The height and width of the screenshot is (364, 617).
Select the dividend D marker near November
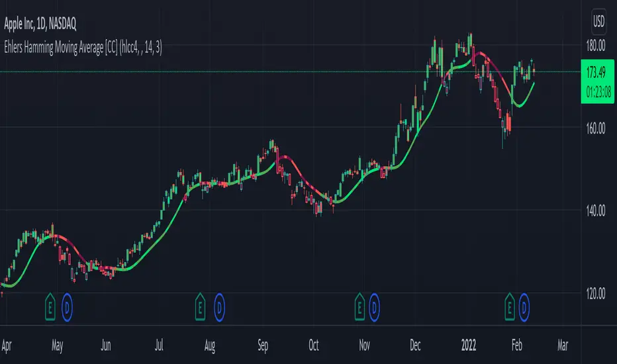pos(374,307)
